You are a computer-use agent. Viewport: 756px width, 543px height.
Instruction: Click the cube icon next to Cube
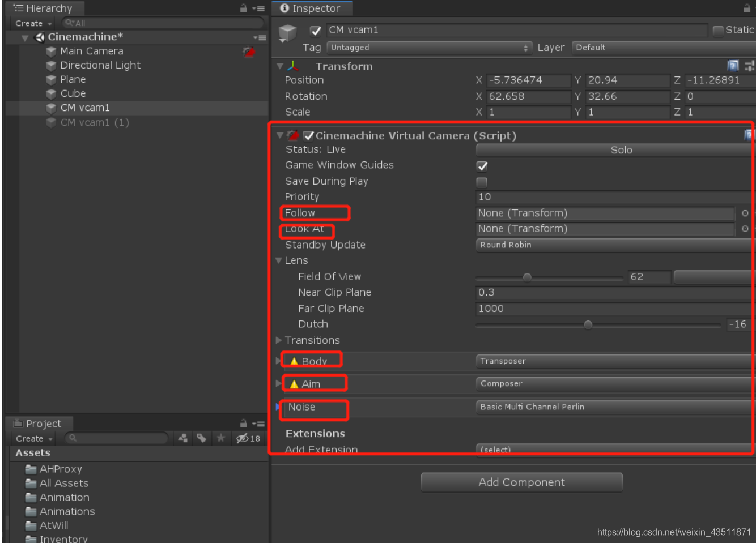coord(52,94)
